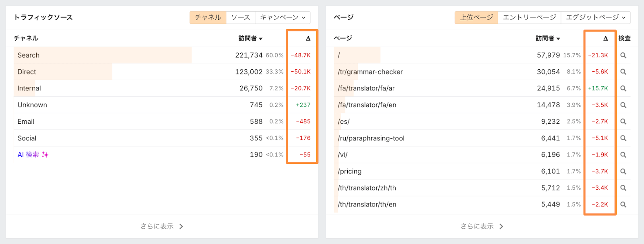This screenshot has height=244, width=644.
Task: Inspect the /tr/grammar-checker page via magnifier
Action: 623,72
